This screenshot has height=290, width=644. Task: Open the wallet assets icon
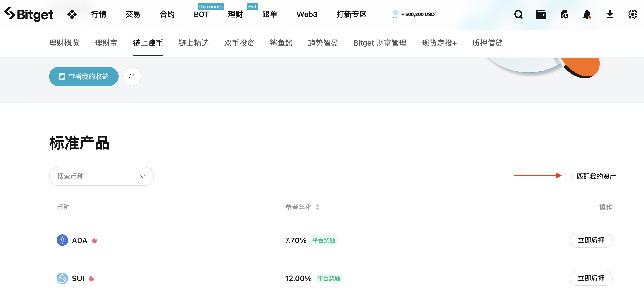tap(541, 14)
